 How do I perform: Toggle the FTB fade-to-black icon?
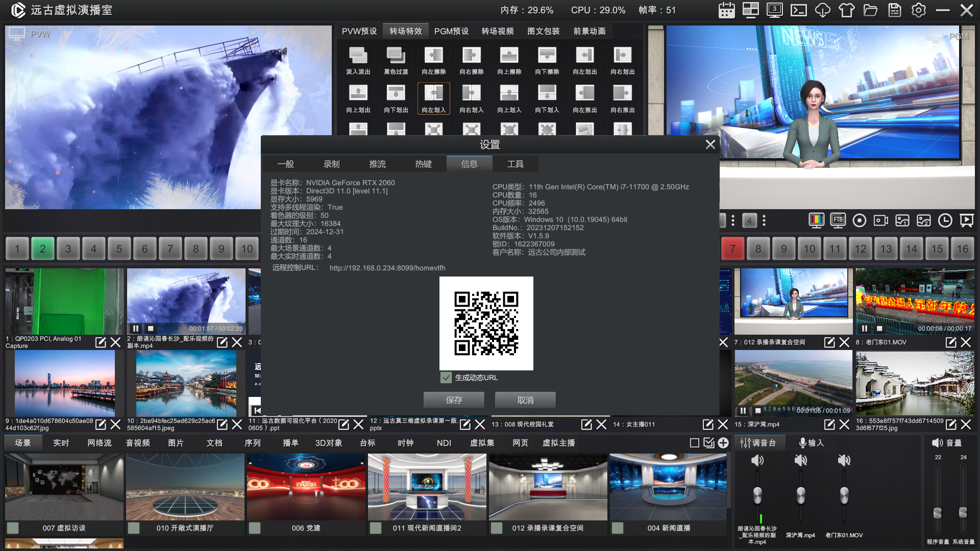click(838, 220)
